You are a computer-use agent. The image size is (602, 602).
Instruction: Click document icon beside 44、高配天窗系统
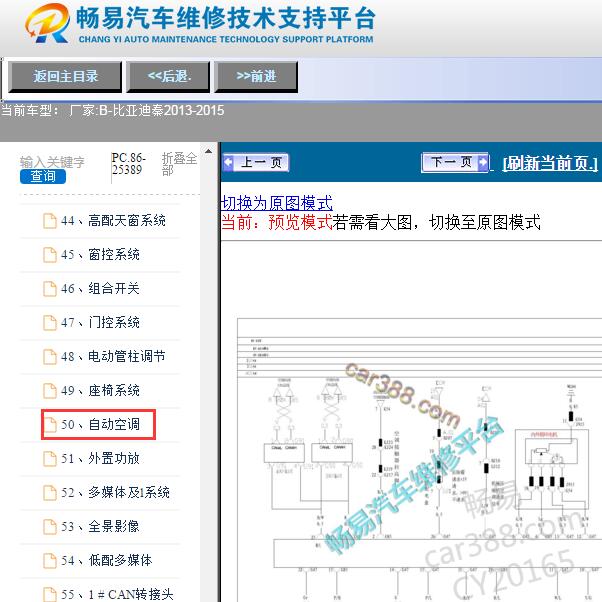pyautogui.click(x=50, y=221)
